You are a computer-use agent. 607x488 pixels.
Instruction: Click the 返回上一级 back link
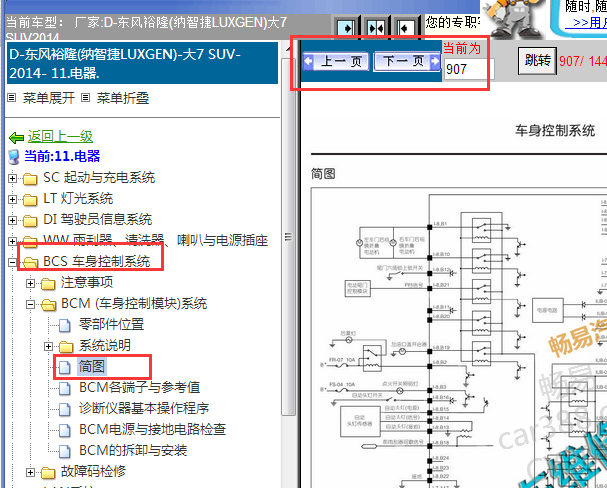click(60, 136)
